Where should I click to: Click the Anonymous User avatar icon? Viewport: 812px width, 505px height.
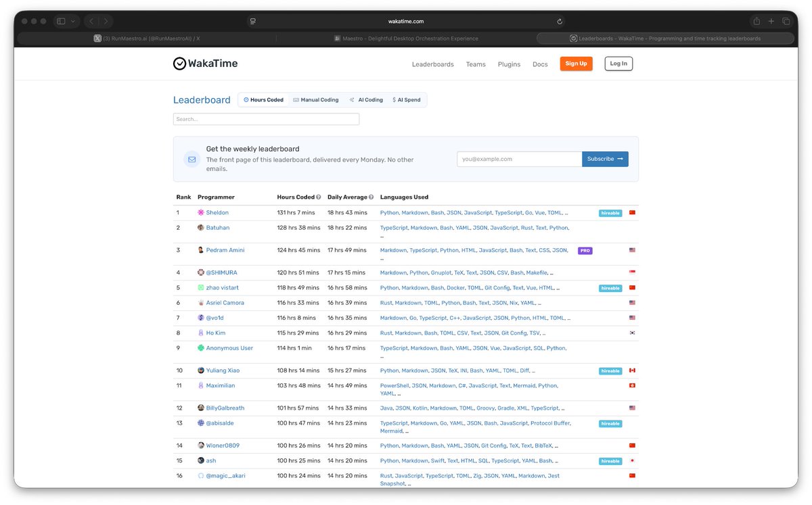[x=201, y=348]
